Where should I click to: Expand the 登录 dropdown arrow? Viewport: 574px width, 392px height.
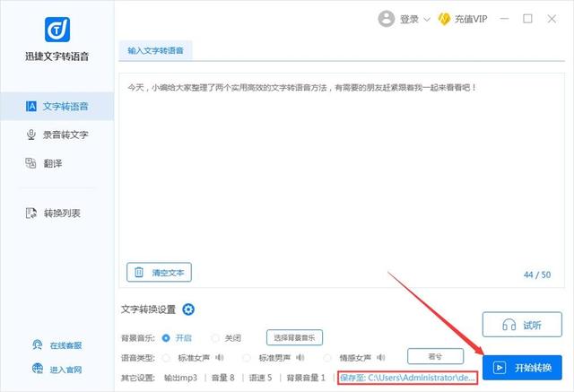coord(427,20)
